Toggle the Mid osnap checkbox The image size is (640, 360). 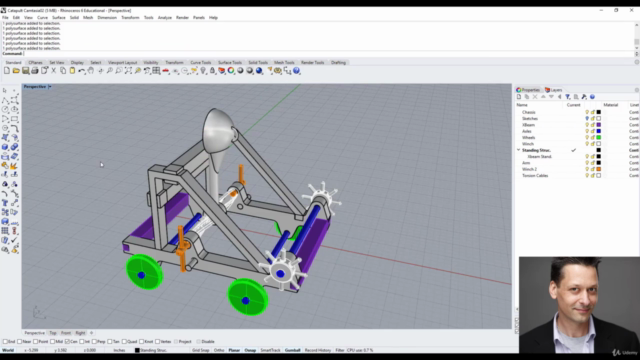(x=53, y=342)
